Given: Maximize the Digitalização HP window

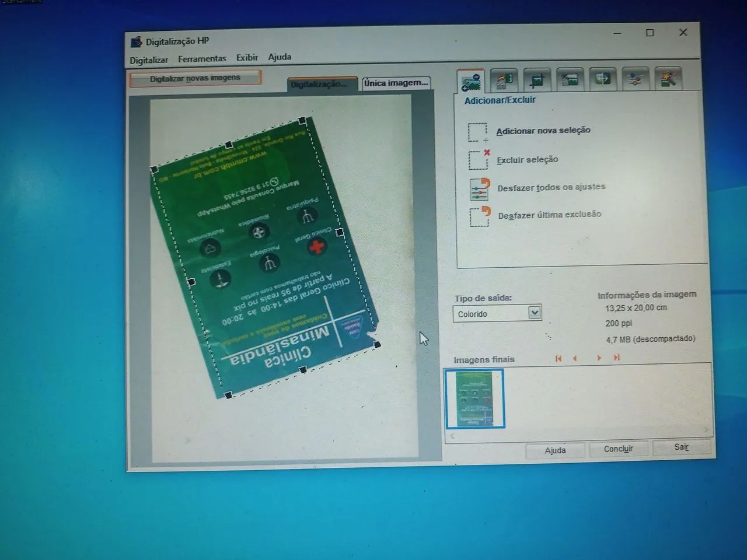Looking at the screenshot, I should (650, 33).
